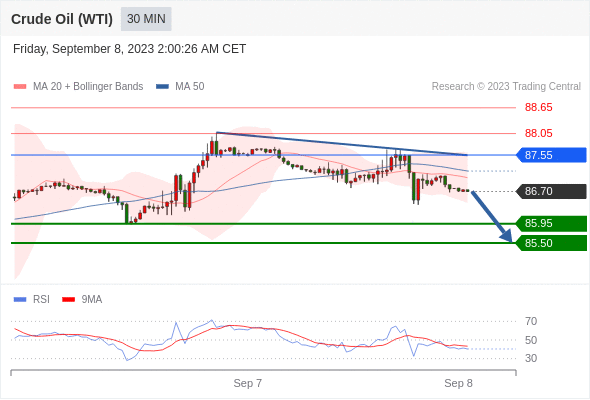
Task: Toggle the RSI legend label
Action: coord(41,300)
